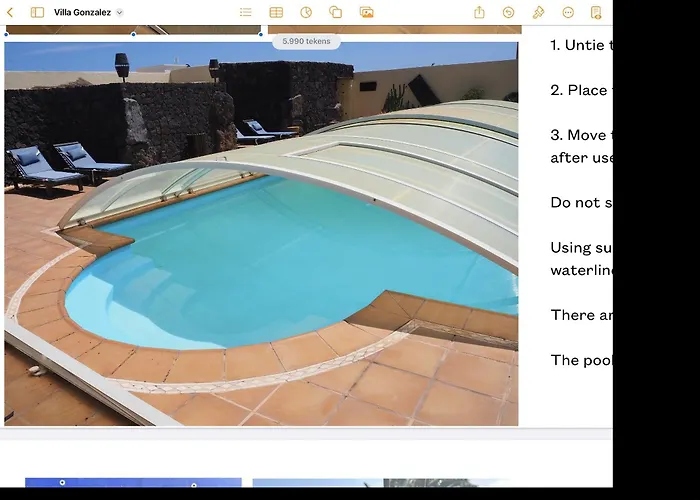Insert a shape from the toolbar
700x500 pixels.
pyautogui.click(x=336, y=12)
